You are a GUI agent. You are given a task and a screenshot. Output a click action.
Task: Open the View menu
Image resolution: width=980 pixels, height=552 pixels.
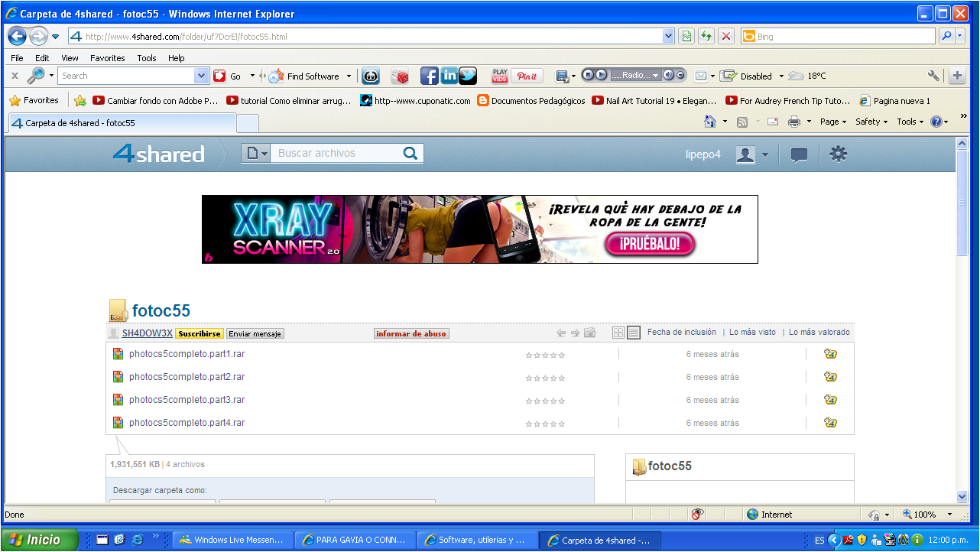[x=70, y=58]
